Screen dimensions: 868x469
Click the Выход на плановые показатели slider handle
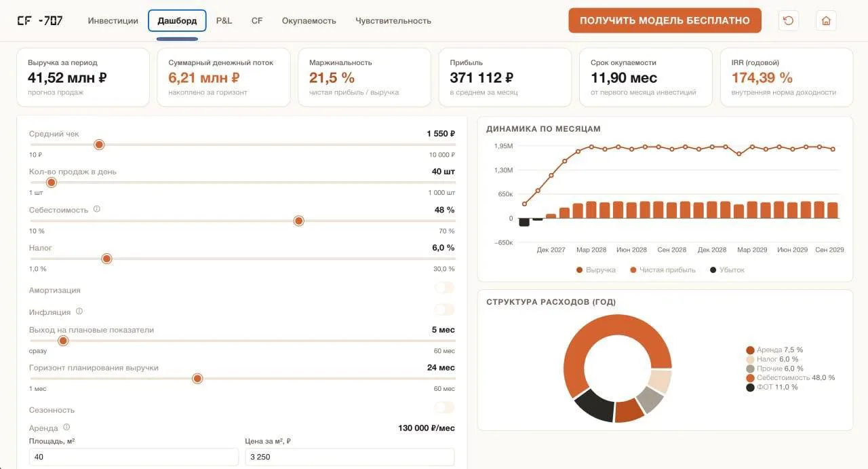coord(63,341)
